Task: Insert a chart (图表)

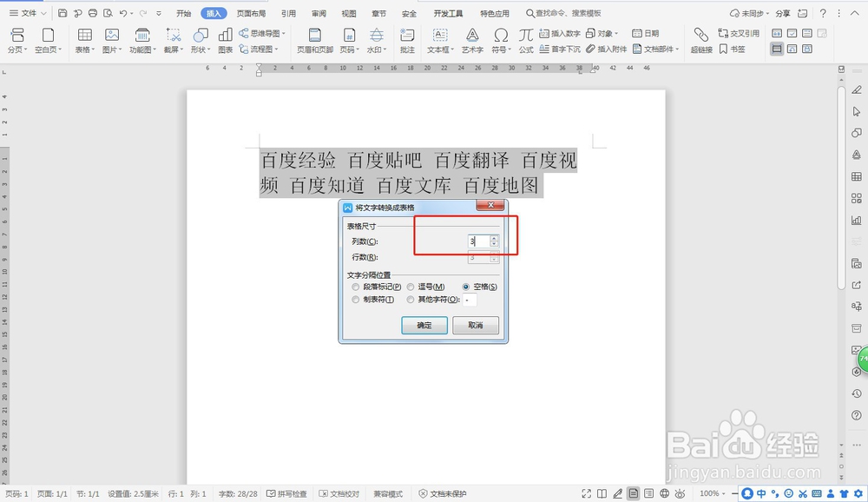Action: [226, 41]
